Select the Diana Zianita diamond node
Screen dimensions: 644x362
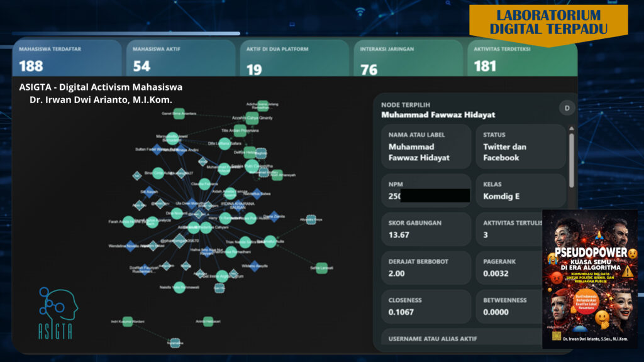[x=274, y=216]
